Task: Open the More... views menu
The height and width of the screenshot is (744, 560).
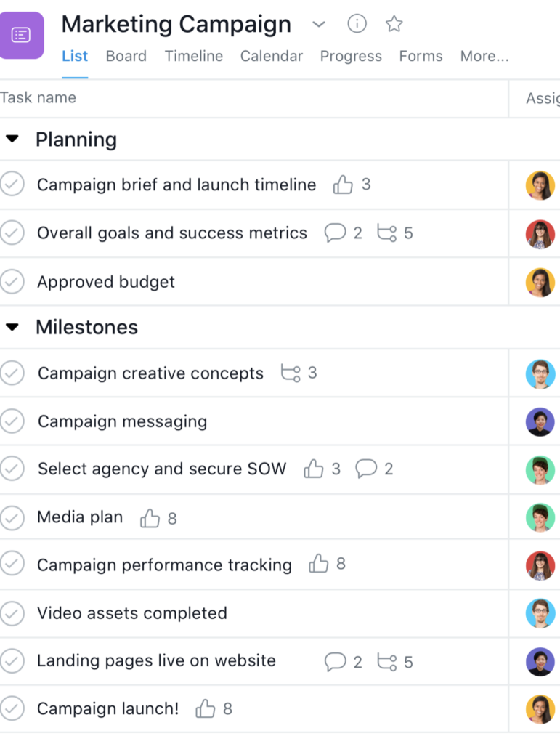Action: pyautogui.click(x=484, y=56)
